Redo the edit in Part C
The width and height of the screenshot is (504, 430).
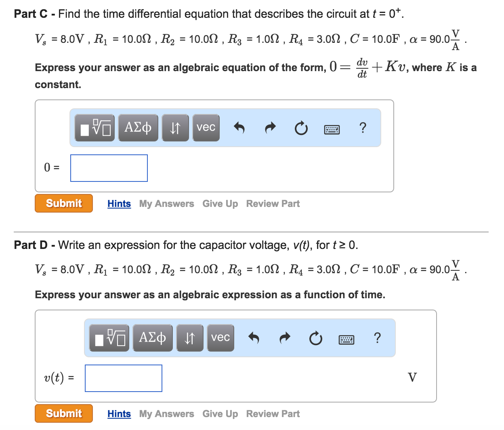coord(270,128)
